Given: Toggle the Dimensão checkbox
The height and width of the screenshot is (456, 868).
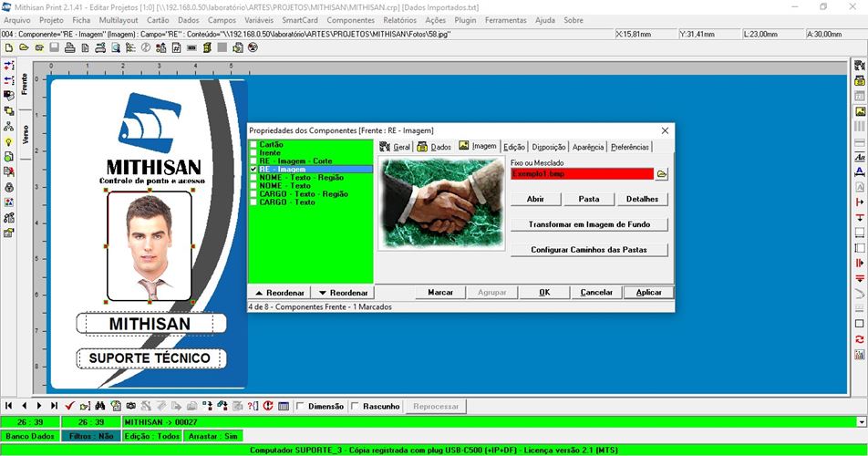Looking at the screenshot, I should (x=300, y=406).
